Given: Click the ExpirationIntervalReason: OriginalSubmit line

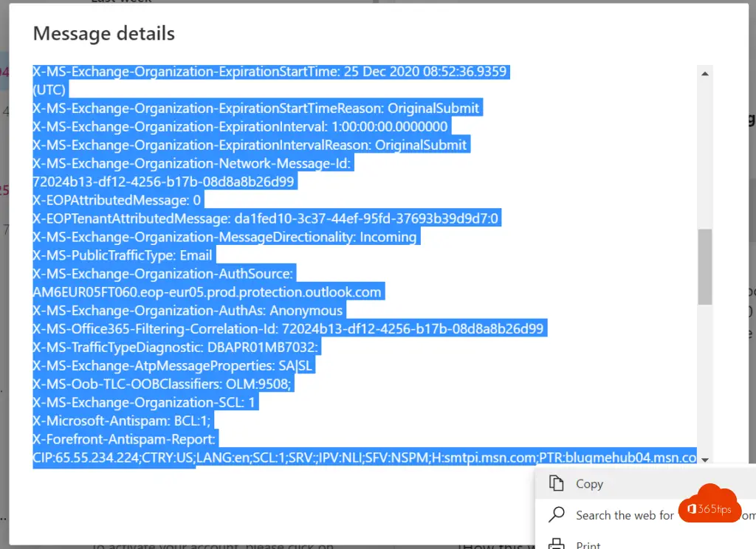Looking at the screenshot, I should (x=250, y=145).
